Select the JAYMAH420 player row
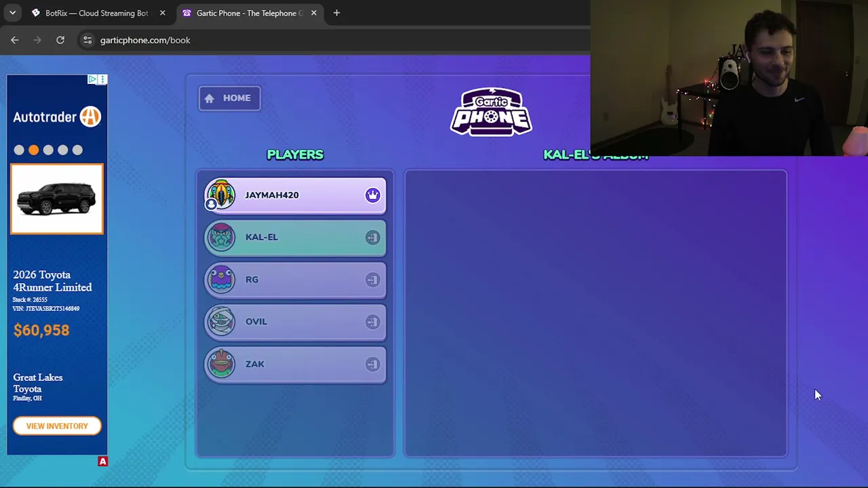 coord(296,196)
